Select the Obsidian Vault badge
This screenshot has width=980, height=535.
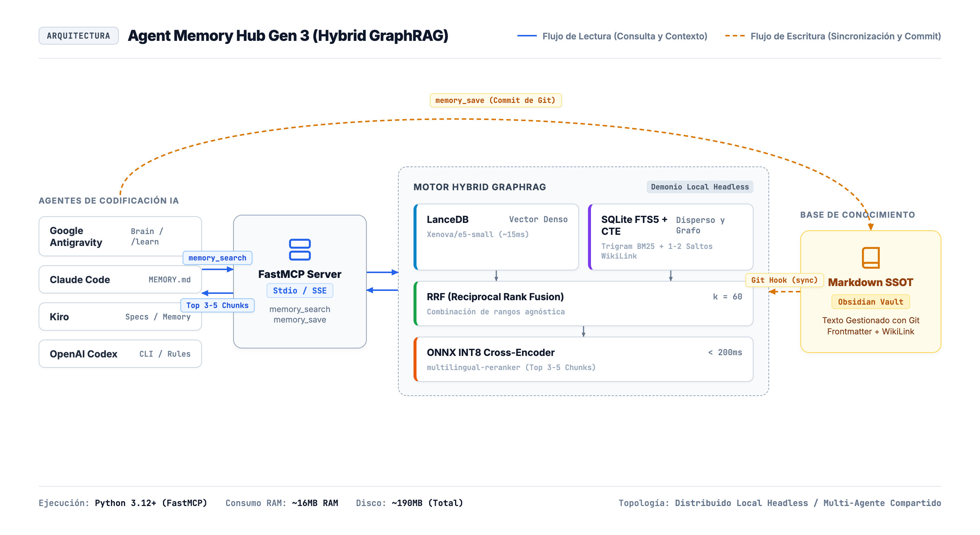click(x=870, y=302)
